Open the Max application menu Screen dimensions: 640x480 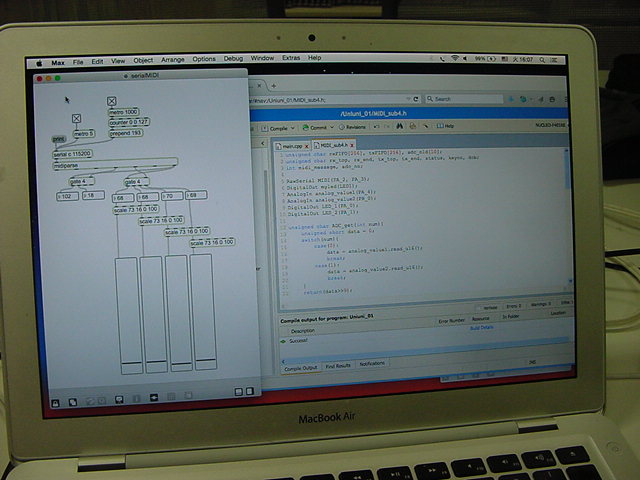pyautogui.click(x=58, y=62)
